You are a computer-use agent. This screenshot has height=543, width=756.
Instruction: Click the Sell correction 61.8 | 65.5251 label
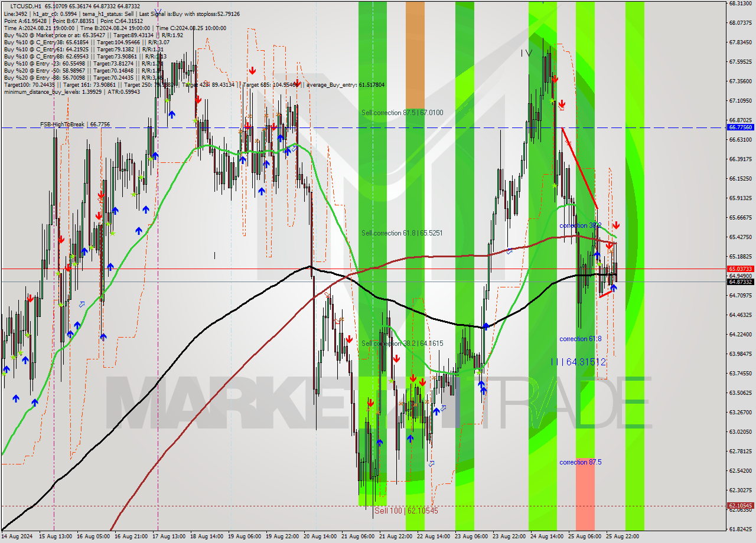click(x=402, y=233)
